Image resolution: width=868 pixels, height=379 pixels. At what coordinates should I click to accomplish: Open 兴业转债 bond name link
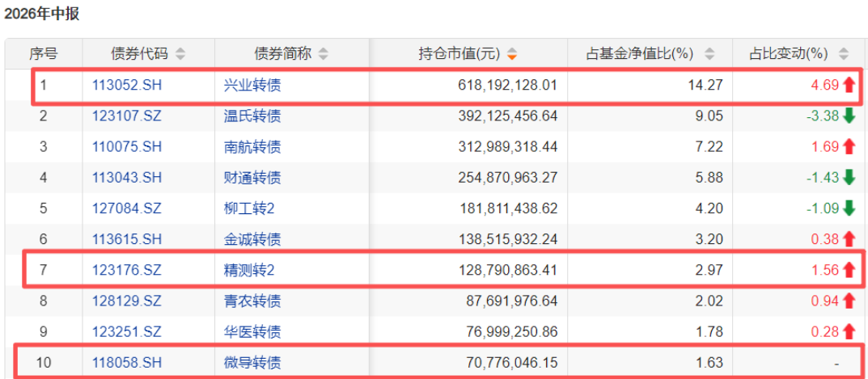pyautogui.click(x=252, y=85)
